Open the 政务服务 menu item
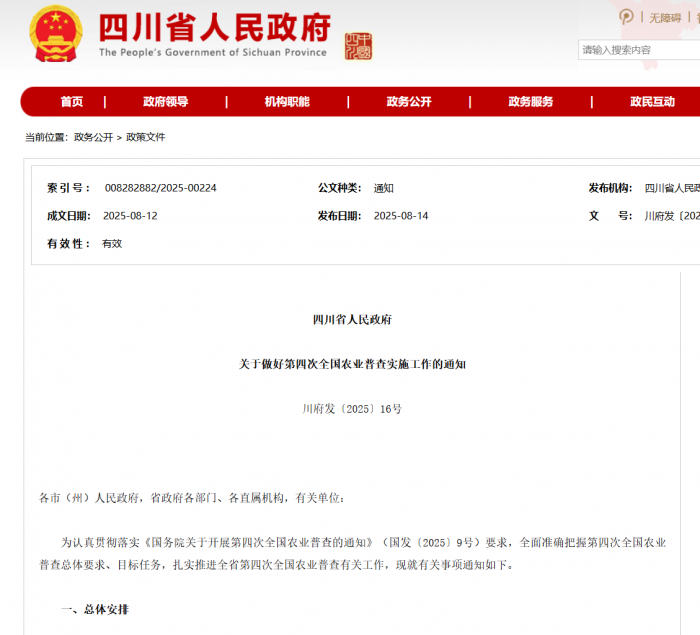 point(531,102)
